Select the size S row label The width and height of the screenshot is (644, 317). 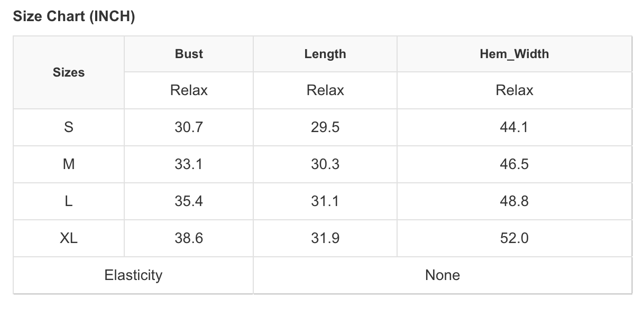click(x=69, y=127)
